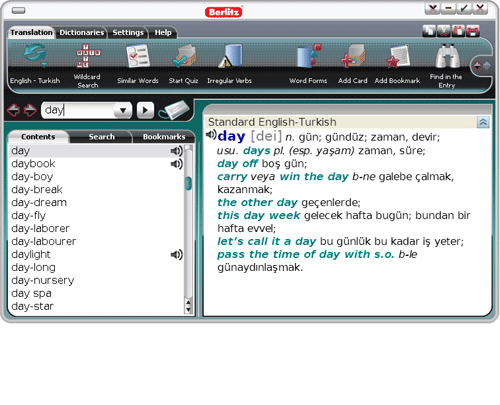500x405 pixels.
Task: Click the Cut scissors icon
Action: pyautogui.click(x=443, y=31)
